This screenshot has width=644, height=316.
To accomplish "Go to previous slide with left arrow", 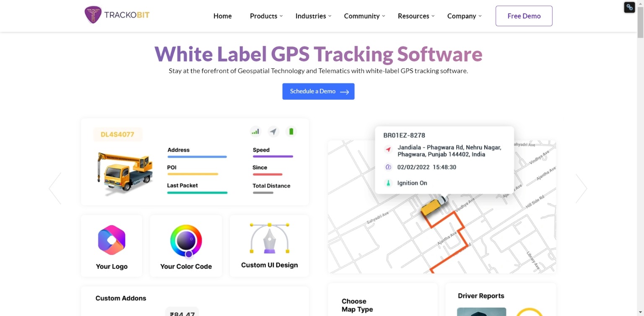I will pyautogui.click(x=55, y=189).
